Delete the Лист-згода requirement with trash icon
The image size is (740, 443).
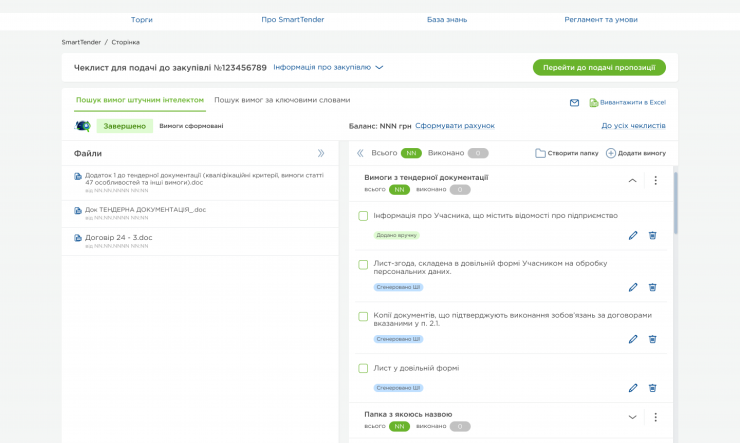(x=652, y=287)
